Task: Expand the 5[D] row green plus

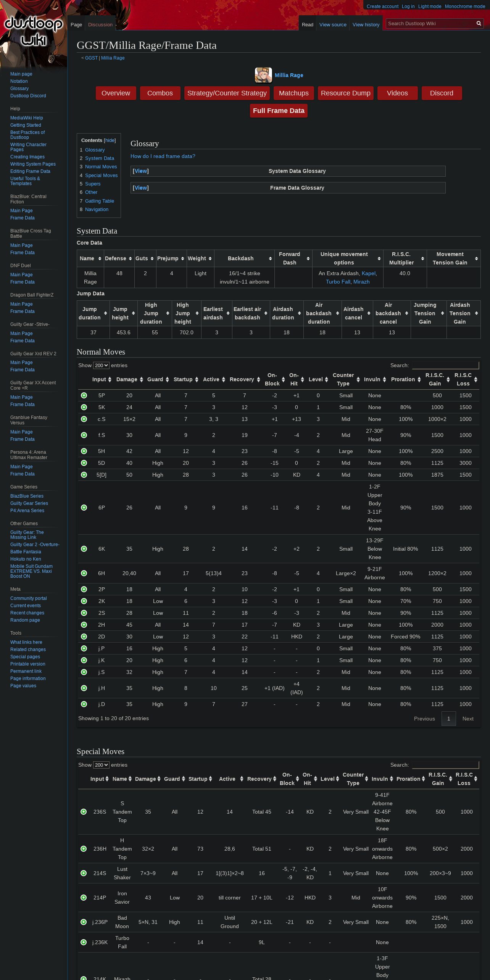Action: tap(84, 475)
